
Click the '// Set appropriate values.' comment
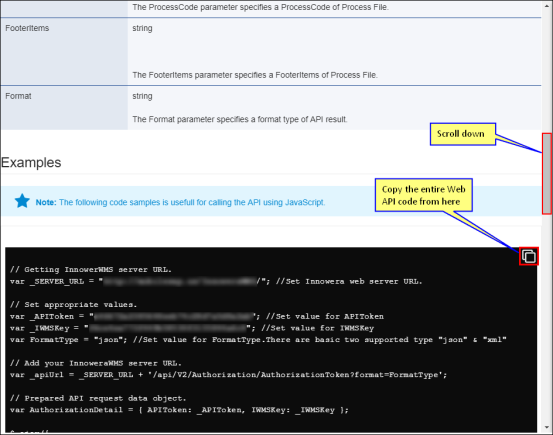coord(73,304)
